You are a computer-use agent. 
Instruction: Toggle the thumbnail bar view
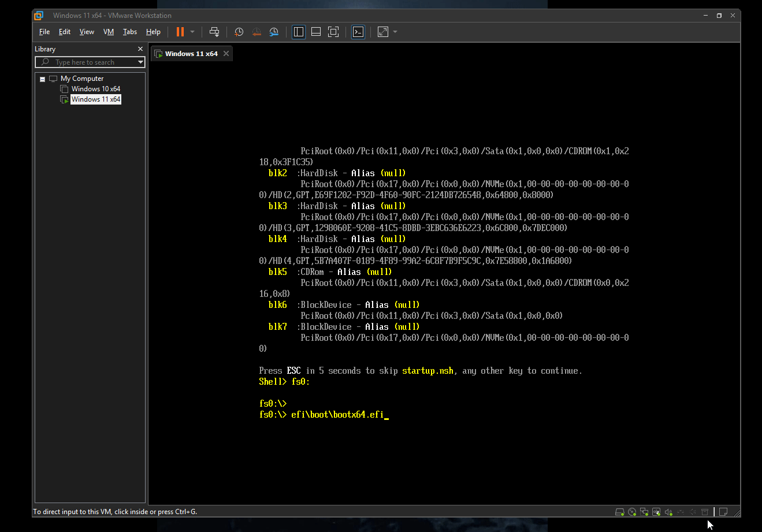316,32
